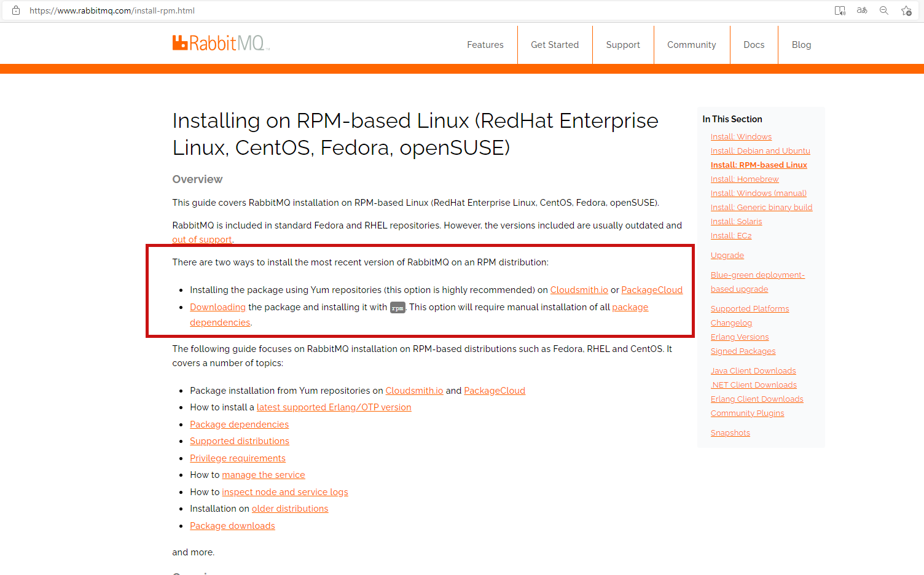Go to Install: Generic binary build

pyautogui.click(x=761, y=208)
